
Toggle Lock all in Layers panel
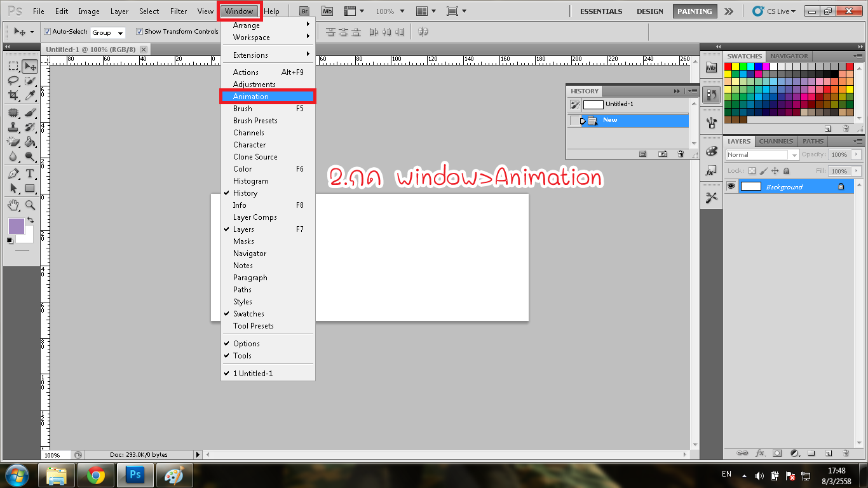click(787, 171)
